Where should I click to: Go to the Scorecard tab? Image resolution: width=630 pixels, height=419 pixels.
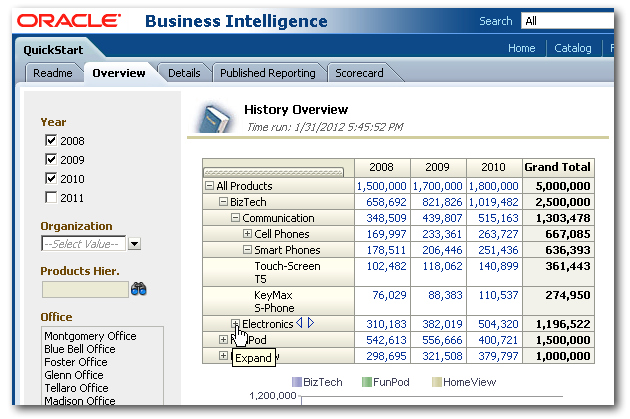359,73
